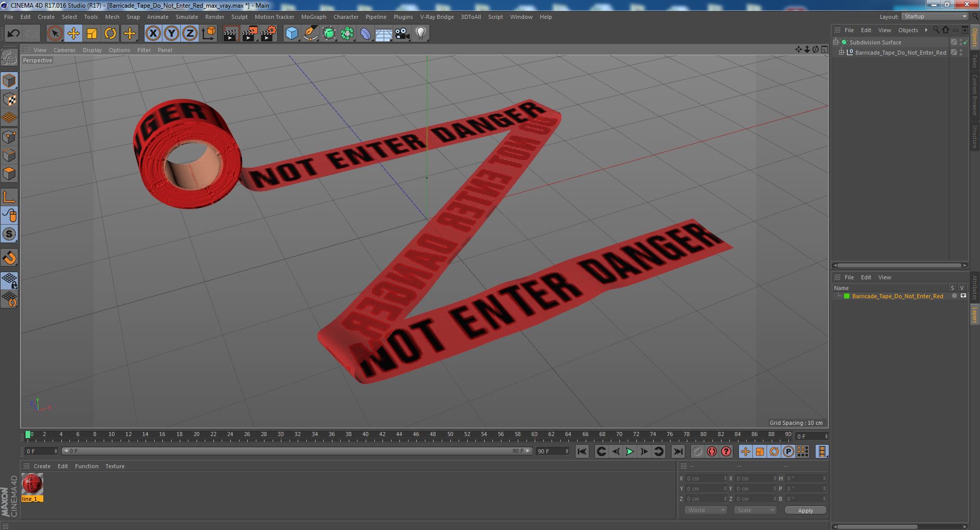Open the Deformer tools icon
This screenshot has height=530, width=980.
pyautogui.click(x=366, y=34)
